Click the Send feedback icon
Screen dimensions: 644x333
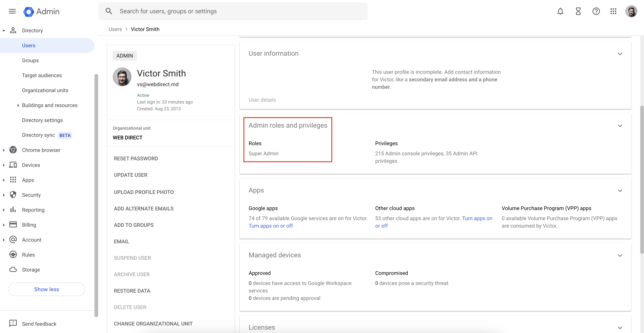coord(13,323)
